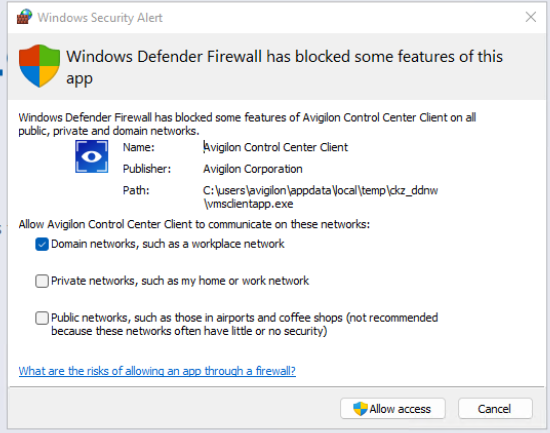Click the 'Firewall has blocked some features' heading
The width and height of the screenshot is (550, 433).
pyautogui.click(x=284, y=67)
